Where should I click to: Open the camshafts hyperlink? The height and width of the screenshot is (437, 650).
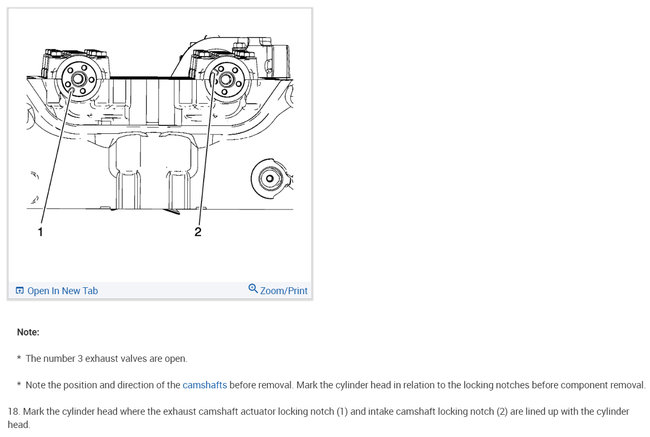pos(205,385)
